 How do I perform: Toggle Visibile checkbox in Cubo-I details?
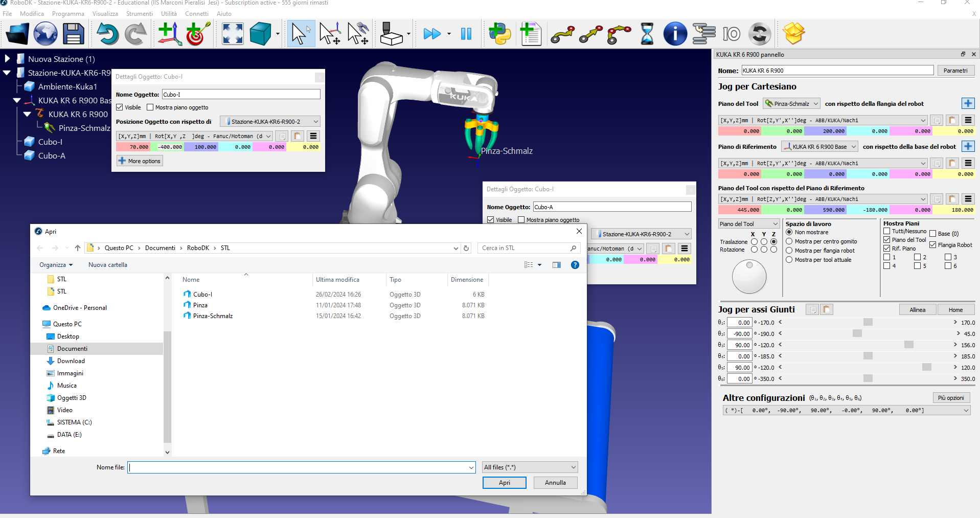click(120, 107)
